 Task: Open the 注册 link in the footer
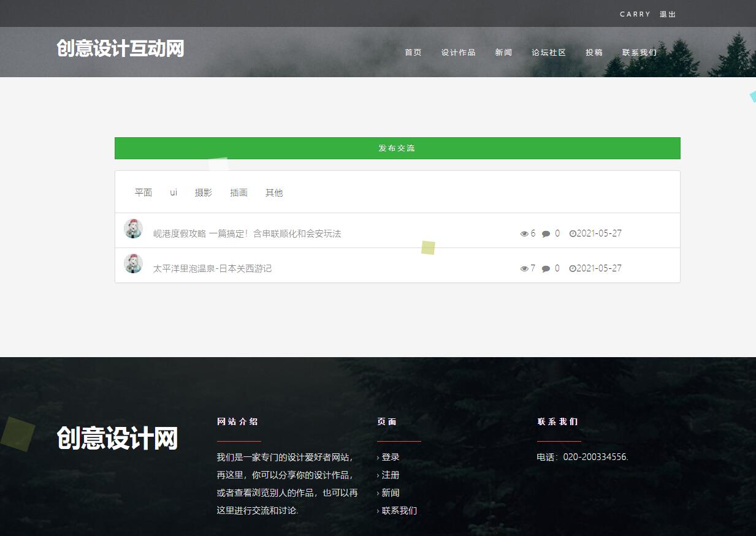coord(390,475)
